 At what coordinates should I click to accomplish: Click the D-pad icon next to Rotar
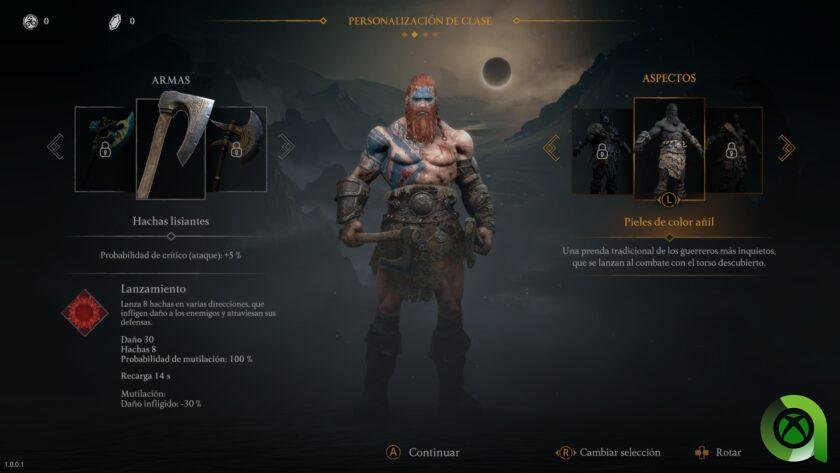[x=701, y=453]
